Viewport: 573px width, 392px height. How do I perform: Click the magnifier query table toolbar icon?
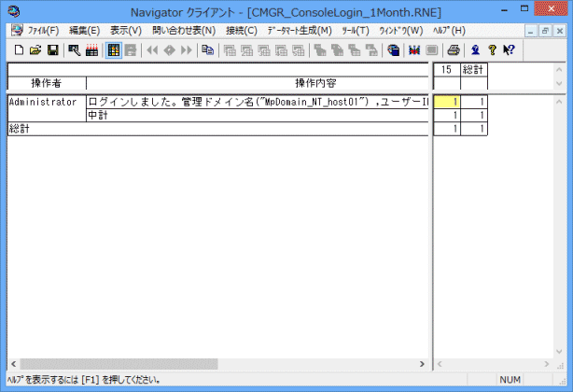pyautogui.click(x=75, y=49)
